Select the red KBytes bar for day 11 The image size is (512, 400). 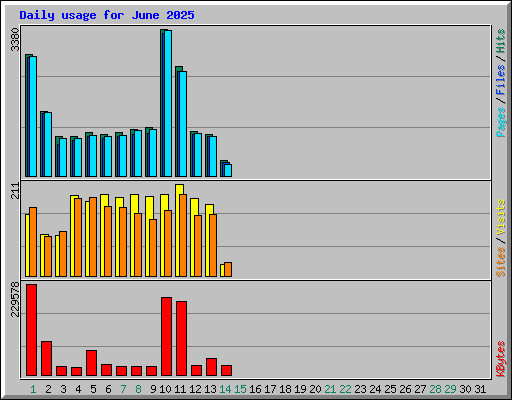pos(181,339)
